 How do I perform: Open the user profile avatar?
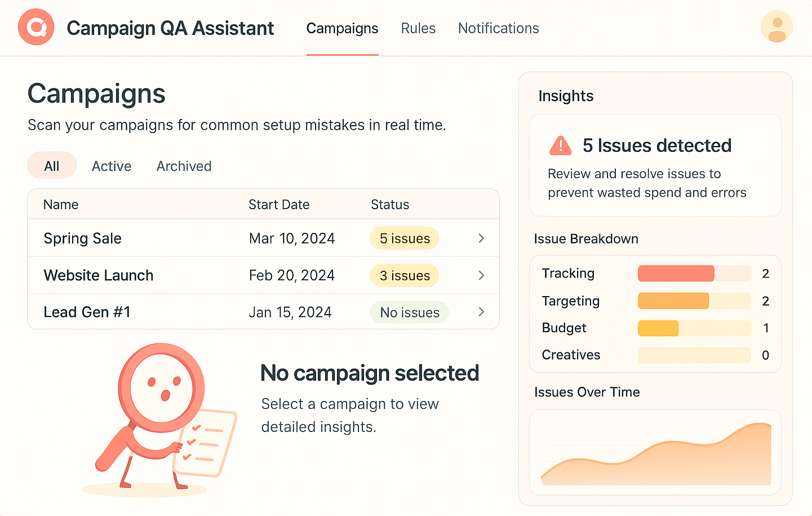coord(776,27)
